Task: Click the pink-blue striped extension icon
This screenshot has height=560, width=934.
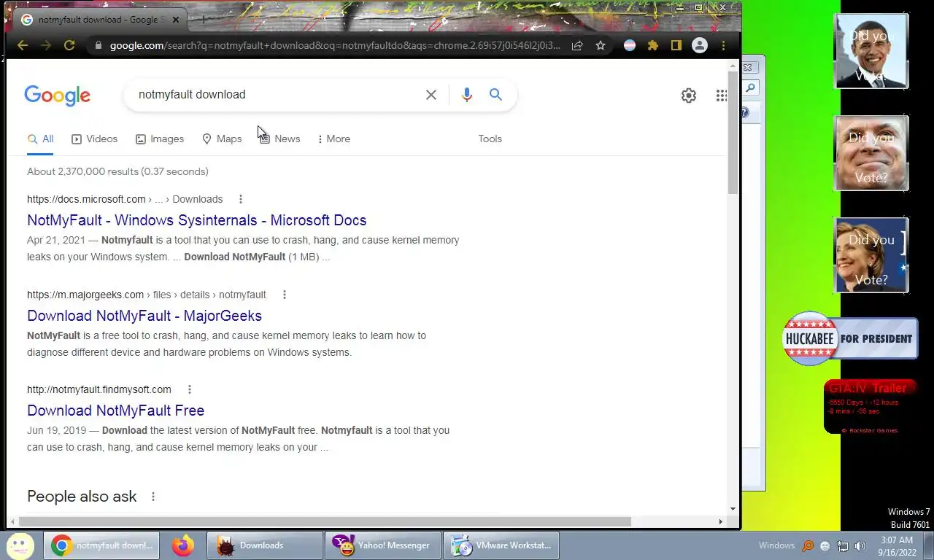Action: pyautogui.click(x=629, y=45)
